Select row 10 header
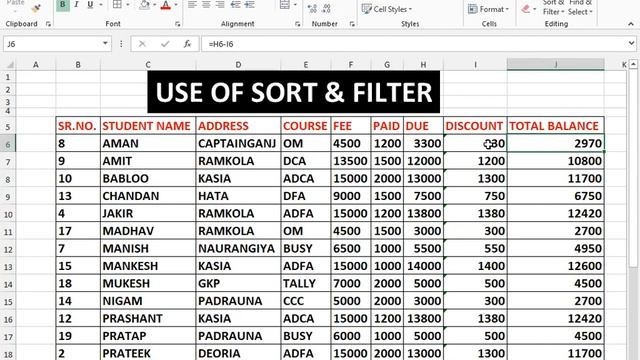This screenshot has height=360, width=640. pyautogui.click(x=8, y=214)
